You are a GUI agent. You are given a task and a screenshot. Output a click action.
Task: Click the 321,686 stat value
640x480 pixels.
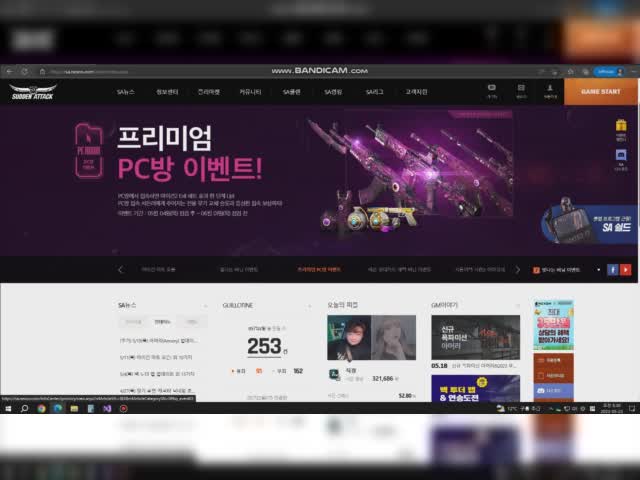point(382,379)
